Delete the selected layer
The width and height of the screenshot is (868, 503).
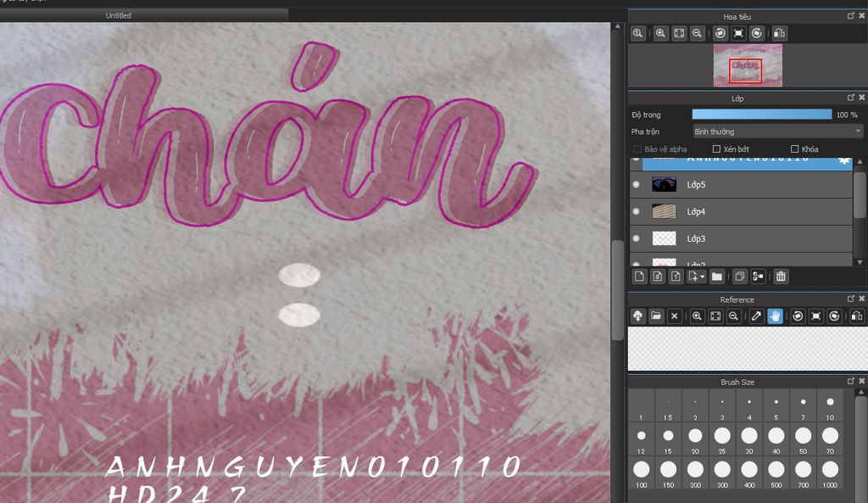781,277
